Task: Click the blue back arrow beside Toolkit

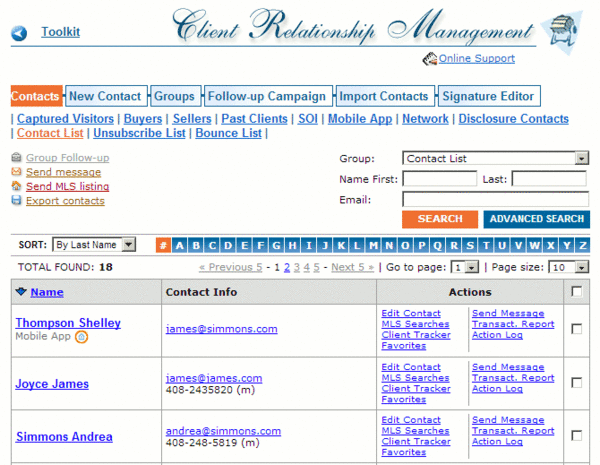Action: [19, 33]
